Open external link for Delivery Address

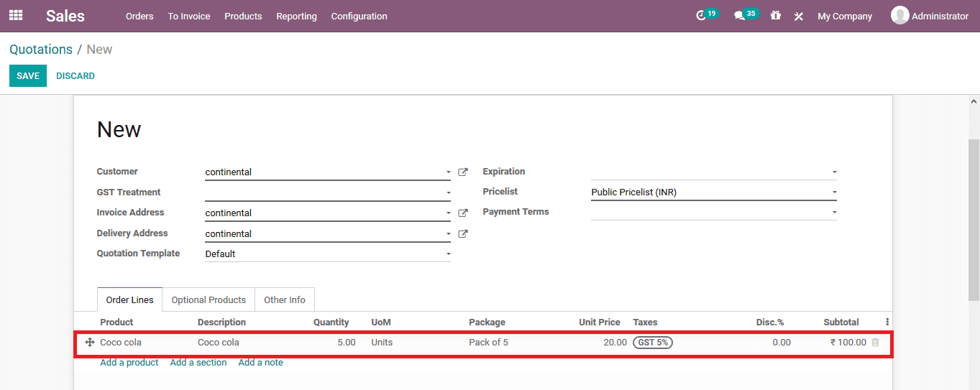(x=463, y=234)
